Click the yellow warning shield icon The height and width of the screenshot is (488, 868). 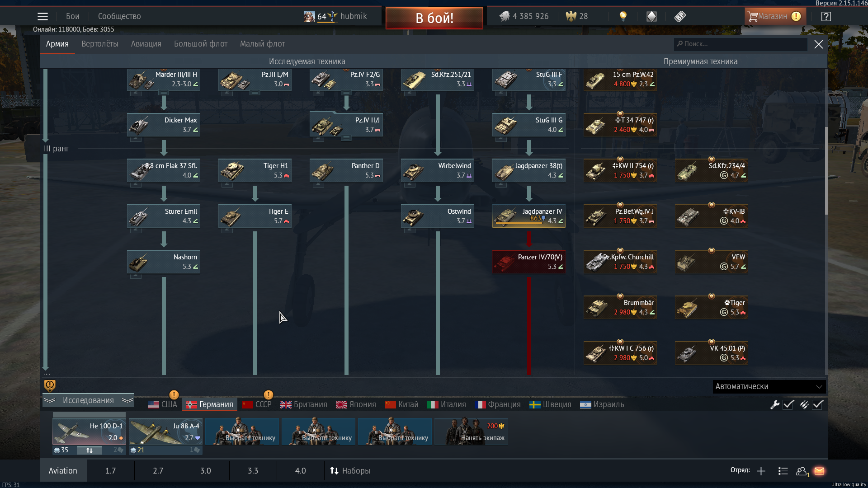coord(50,385)
